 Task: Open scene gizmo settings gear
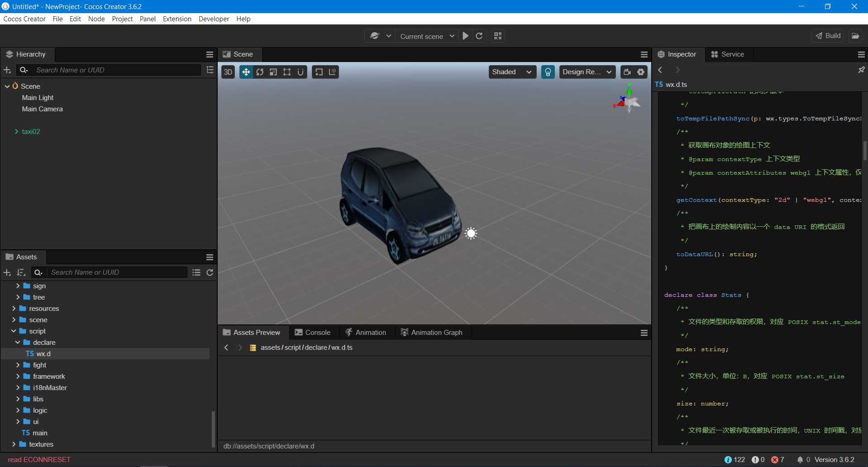coord(641,72)
